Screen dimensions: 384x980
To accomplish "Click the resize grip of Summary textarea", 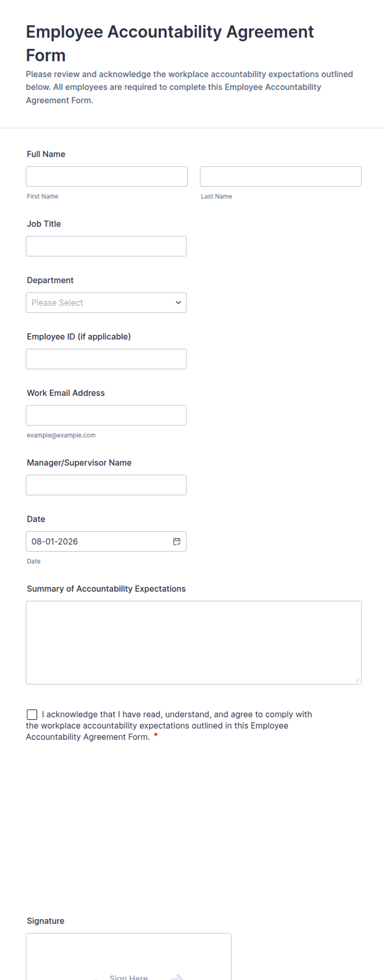I will click(357, 680).
